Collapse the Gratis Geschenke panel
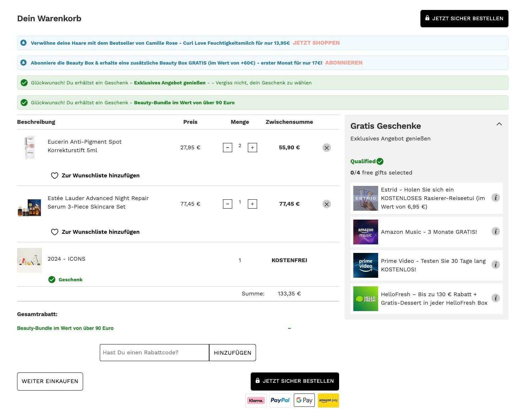 (x=499, y=124)
